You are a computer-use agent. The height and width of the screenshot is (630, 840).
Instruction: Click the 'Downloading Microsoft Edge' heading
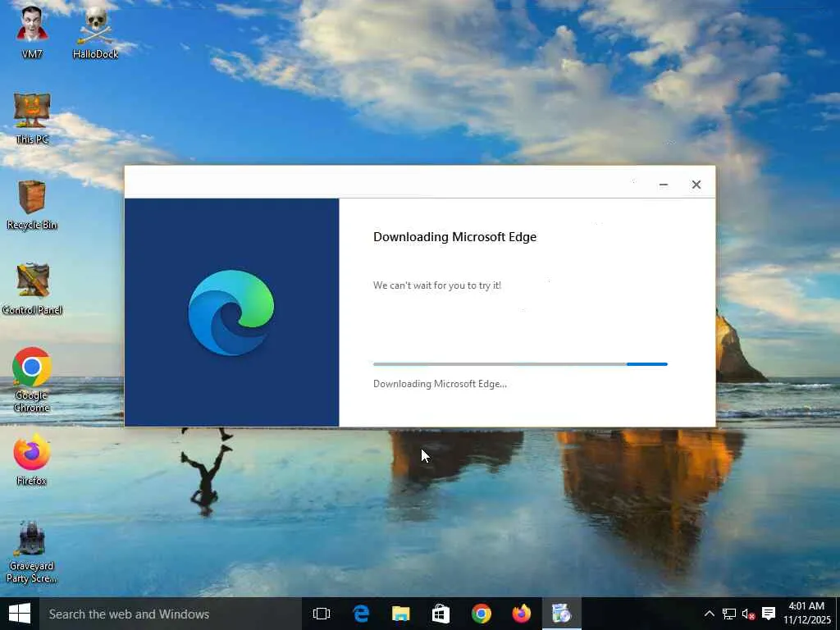pyautogui.click(x=454, y=237)
